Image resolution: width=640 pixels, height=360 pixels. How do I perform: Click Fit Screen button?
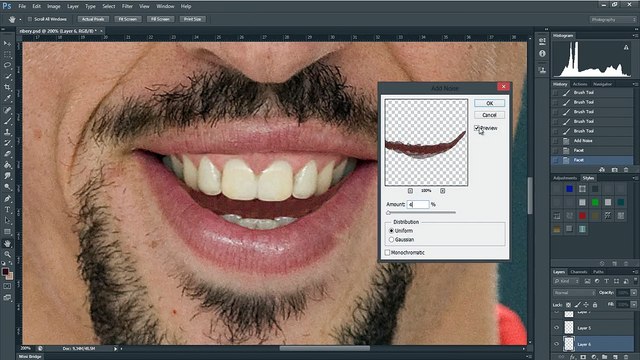click(128, 19)
